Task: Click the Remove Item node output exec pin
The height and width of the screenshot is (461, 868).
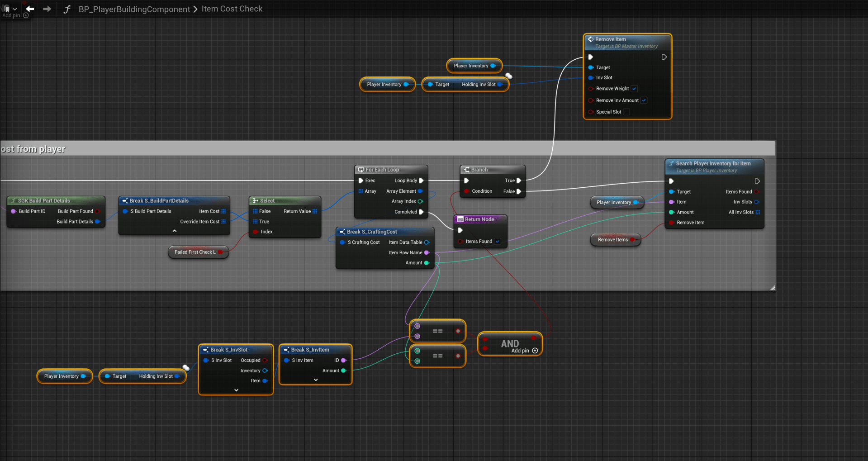Action: (x=664, y=57)
